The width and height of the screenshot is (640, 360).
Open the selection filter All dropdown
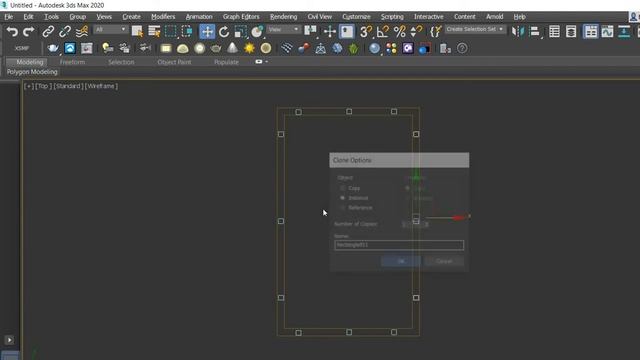click(x=110, y=29)
